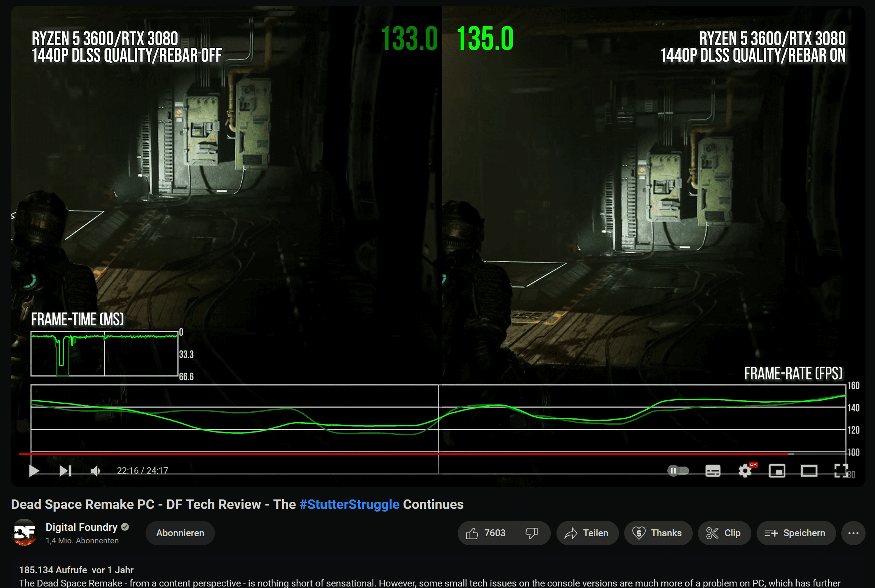875x588 pixels.
Task: Click the 1,4 Mio. Abonnenten text
Action: (82, 541)
